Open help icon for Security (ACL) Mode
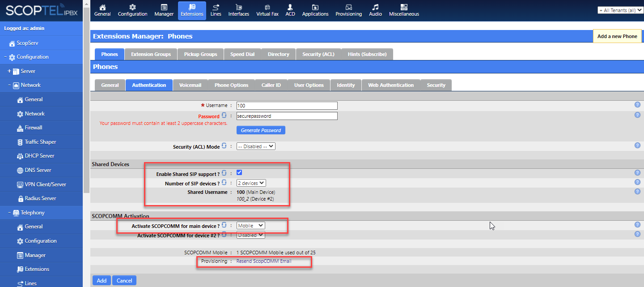 [637, 146]
